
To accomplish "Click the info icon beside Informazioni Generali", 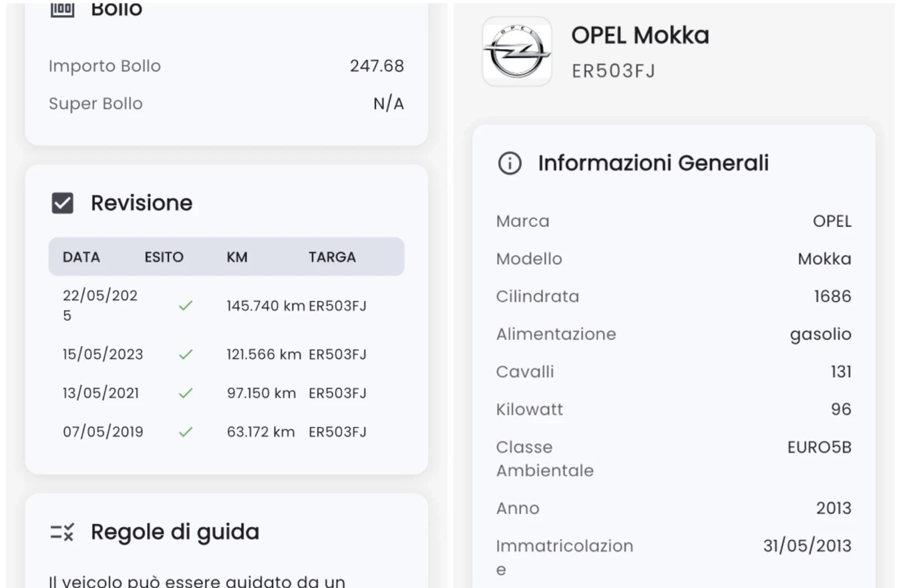I will point(509,164).
